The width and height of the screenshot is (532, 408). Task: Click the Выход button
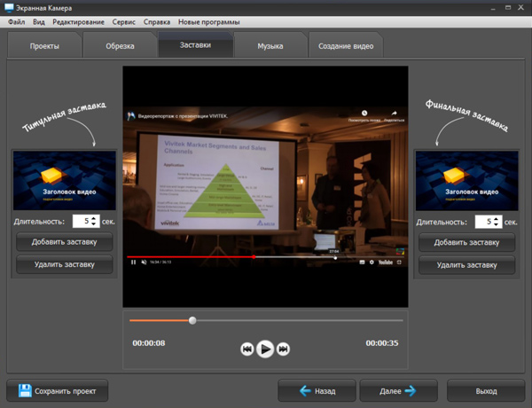pyautogui.click(x=486, y=391)
